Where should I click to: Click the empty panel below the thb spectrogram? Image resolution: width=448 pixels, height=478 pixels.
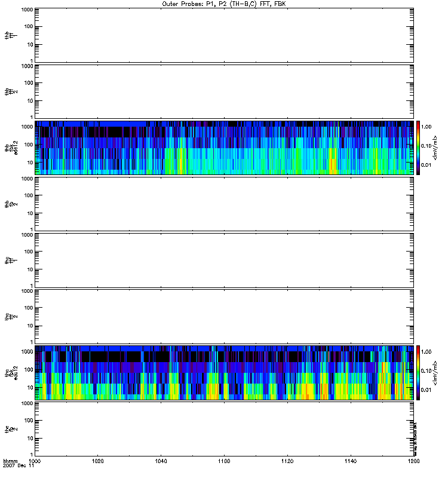click(223, 204)
